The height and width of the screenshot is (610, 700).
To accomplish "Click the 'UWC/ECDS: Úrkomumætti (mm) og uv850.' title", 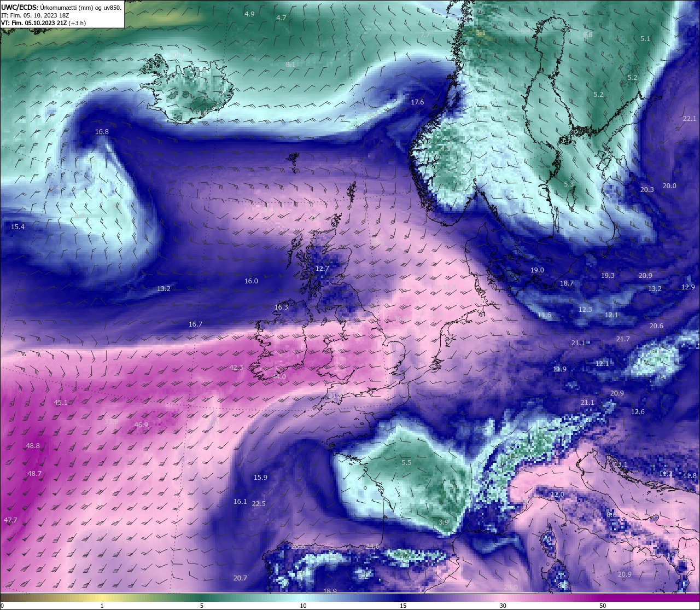I will pos(61,7).
